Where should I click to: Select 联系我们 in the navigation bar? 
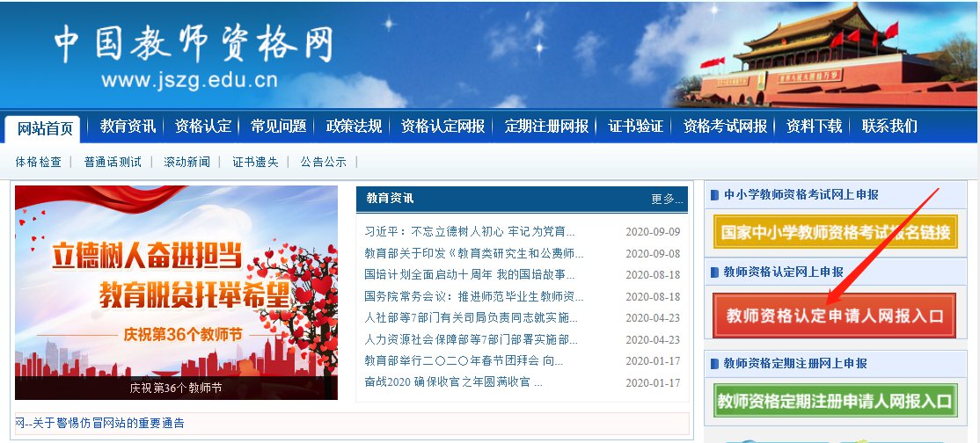tap(889, 127)
